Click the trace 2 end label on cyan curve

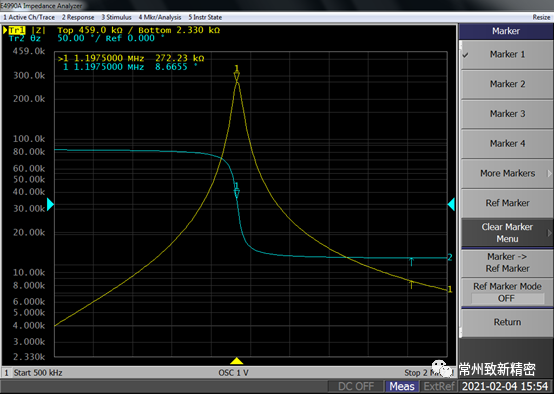[450, 257]
